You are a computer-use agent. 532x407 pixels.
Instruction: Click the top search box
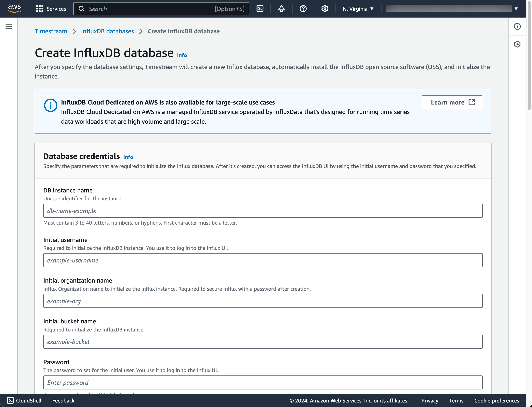[x=161, y=9]
